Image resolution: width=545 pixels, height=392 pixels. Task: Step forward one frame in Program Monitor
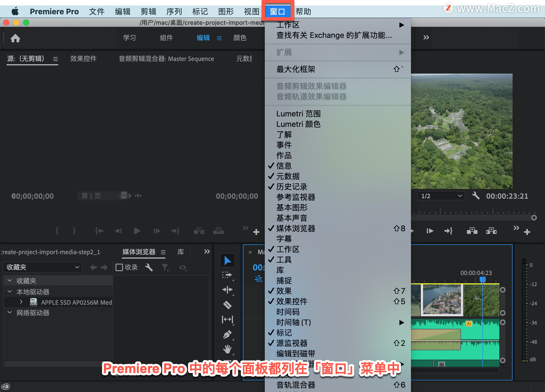[430, 231]
